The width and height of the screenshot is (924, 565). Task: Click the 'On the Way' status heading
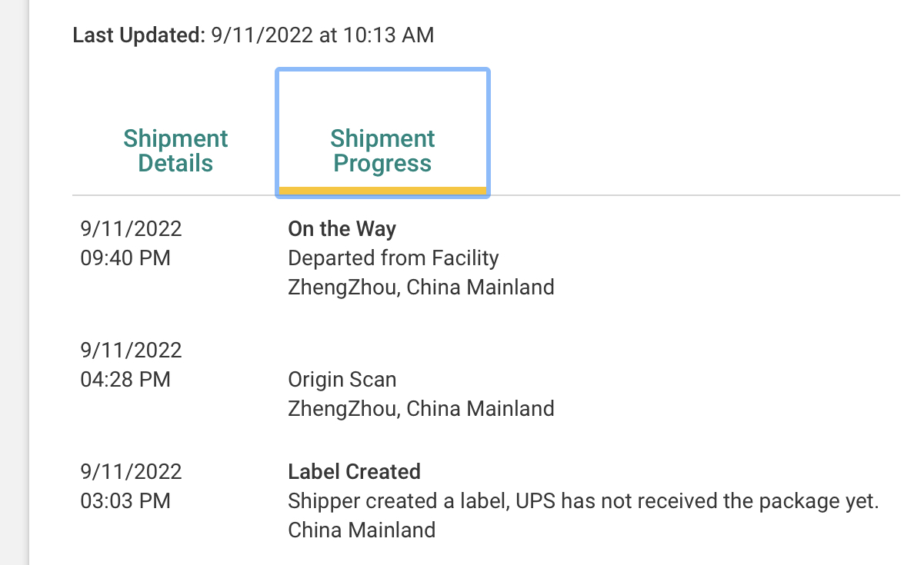tap(342, 229)
